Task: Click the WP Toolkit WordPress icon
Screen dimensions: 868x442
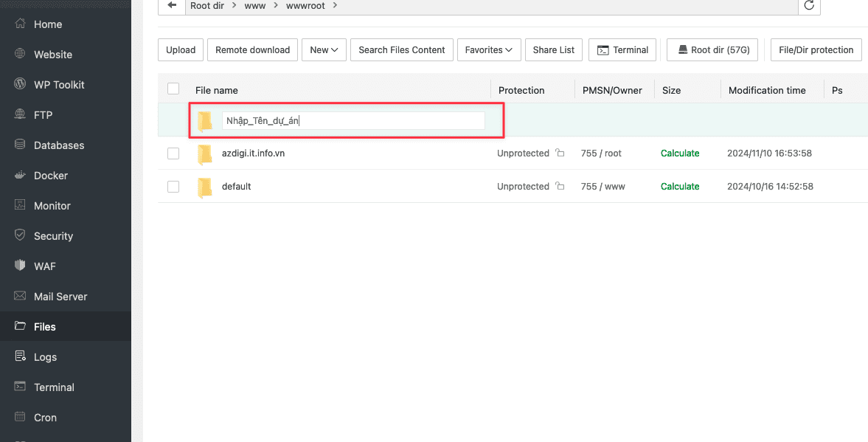Action: pyautogui.click(x=21, y=85)
